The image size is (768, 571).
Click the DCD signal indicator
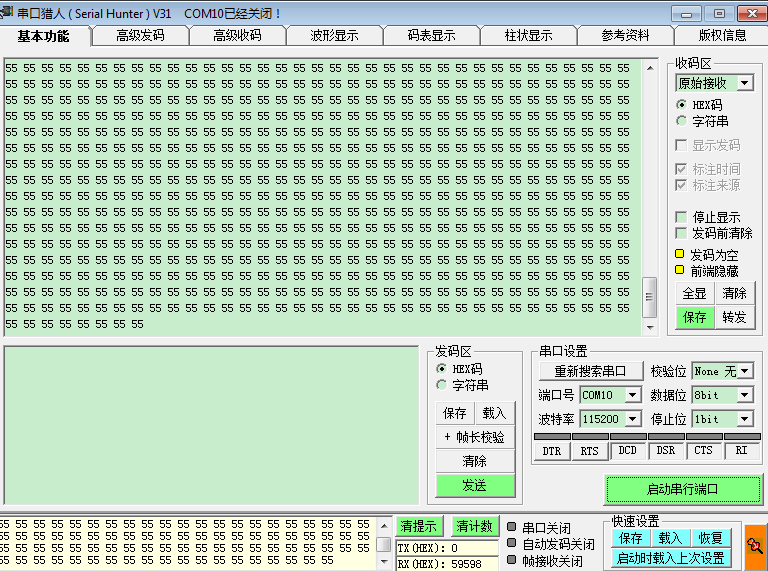coord(628,450)
